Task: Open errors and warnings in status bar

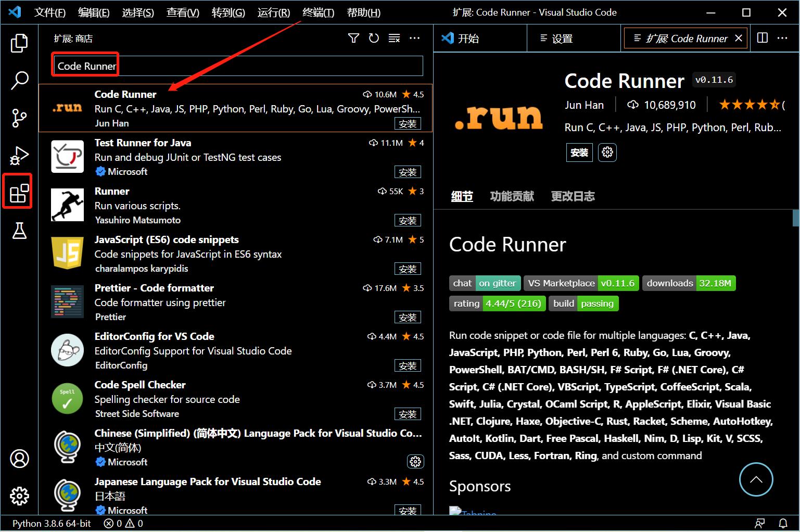Action: click(123, 523)
